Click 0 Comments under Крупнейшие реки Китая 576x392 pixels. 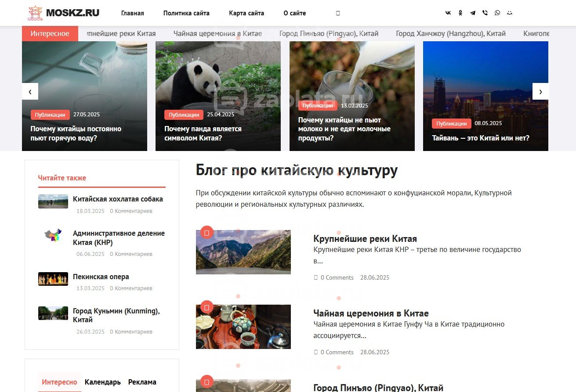point(337,277)
